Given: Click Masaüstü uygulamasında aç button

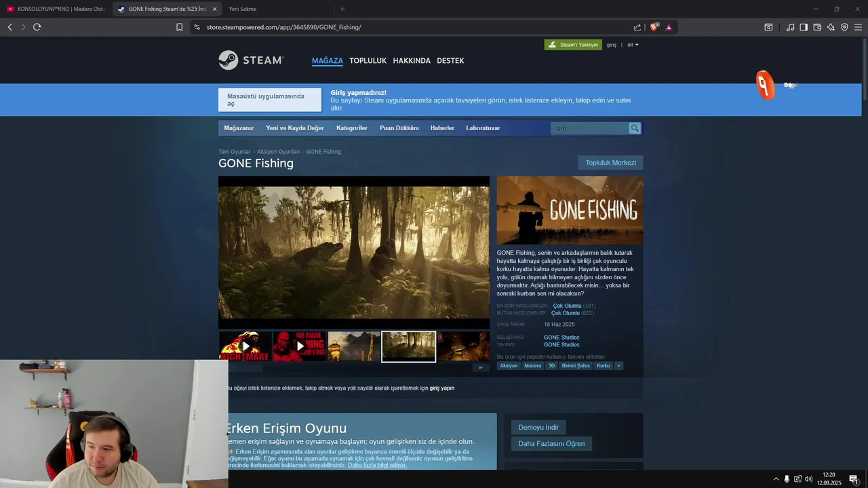Looking at the screenshot, I should [270, 100].
